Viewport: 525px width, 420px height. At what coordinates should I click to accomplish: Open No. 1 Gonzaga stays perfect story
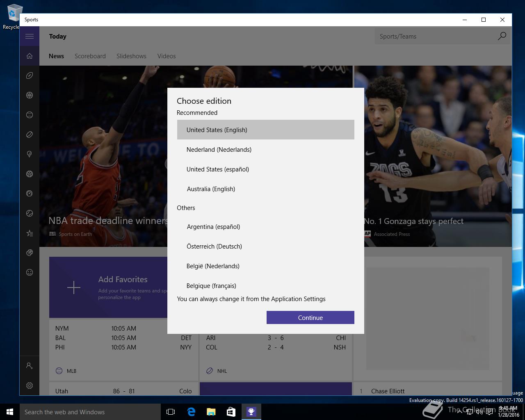(413, 221)
